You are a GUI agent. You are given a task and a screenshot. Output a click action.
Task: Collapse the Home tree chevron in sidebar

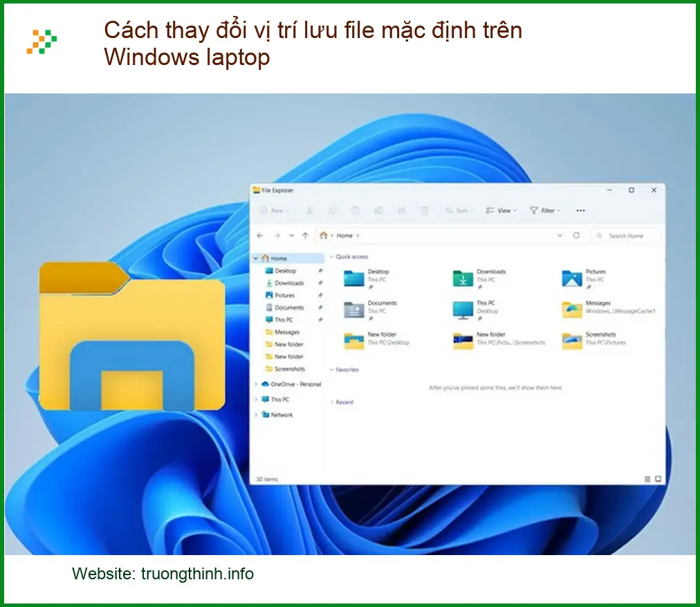[256, 258]
